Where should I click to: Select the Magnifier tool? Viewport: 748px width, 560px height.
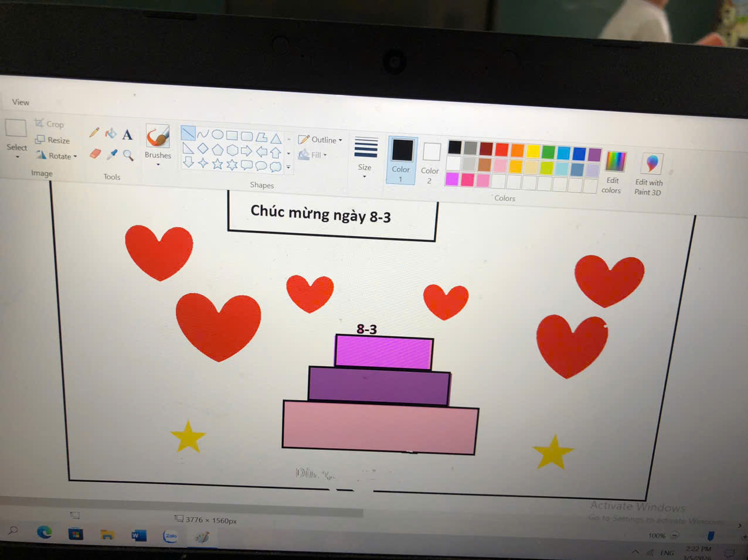[x=128, y=156]
